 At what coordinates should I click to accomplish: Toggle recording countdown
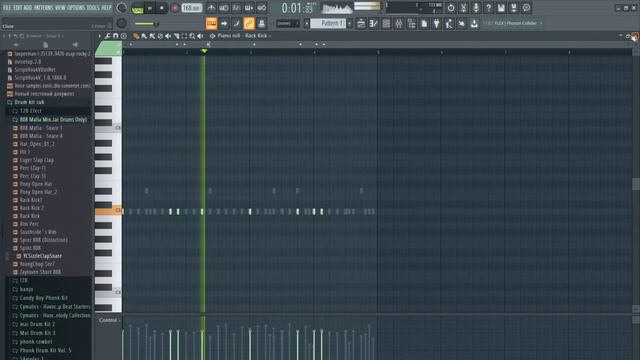[x=236, y=8]
